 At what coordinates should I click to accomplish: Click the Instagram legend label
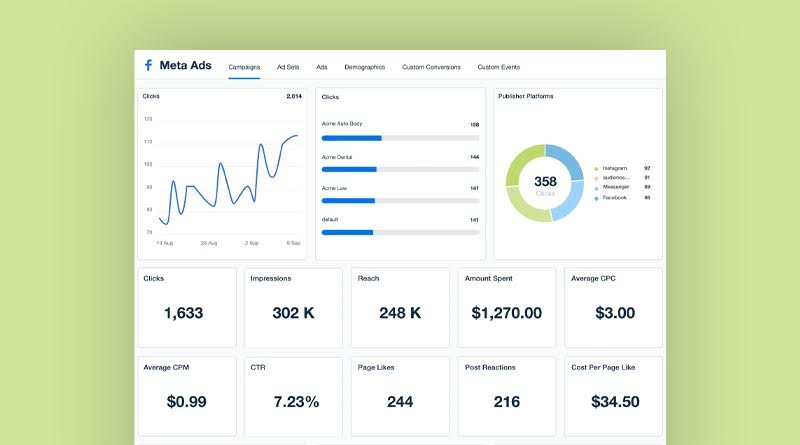pos(615,168)
